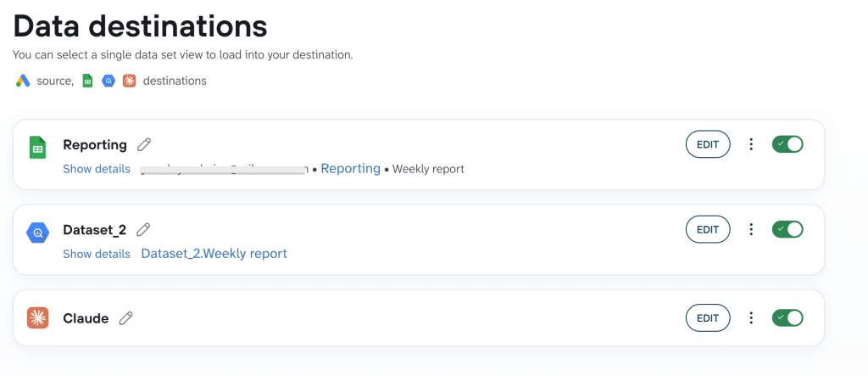Click the Google Sheets icon in destinations summary
Viewport: 868px width, 376px height.
tap(87, 81)
